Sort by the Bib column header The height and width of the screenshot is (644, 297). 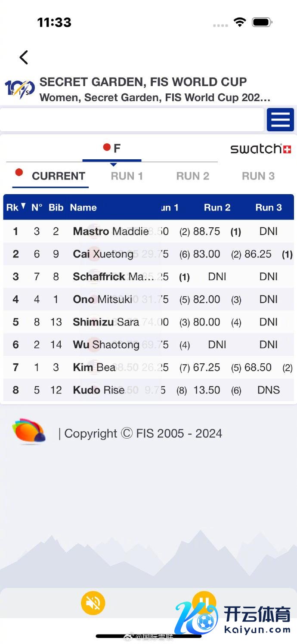pos(56,207)
